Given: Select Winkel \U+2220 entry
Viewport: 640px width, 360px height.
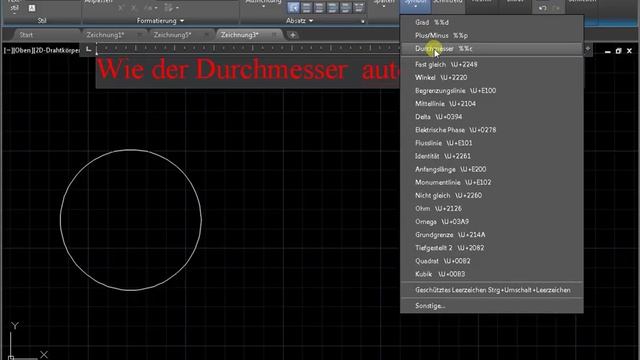Looking at the screenshot, I should [491, 78].
